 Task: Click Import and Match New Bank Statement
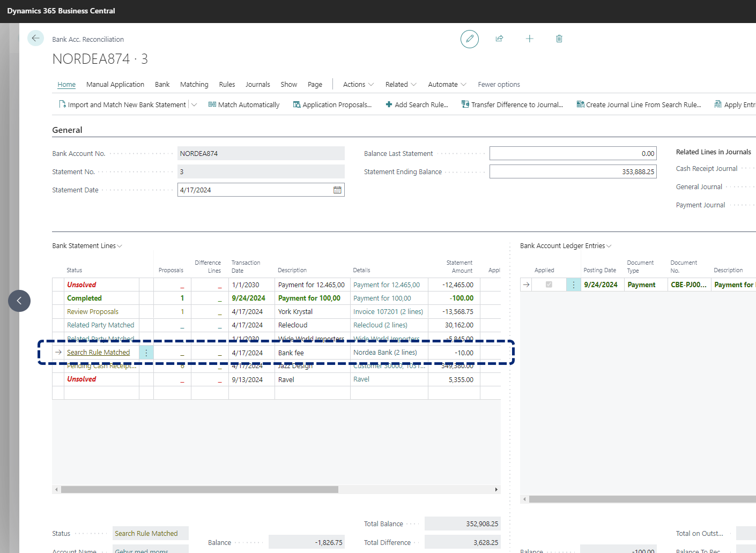click(x=122, y=104)
